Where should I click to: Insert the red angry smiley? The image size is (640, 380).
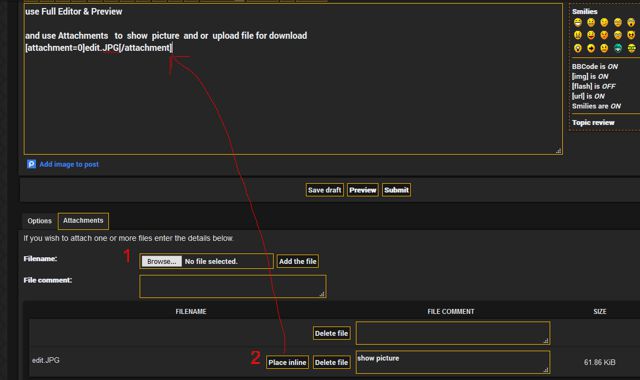pos(604,35)
